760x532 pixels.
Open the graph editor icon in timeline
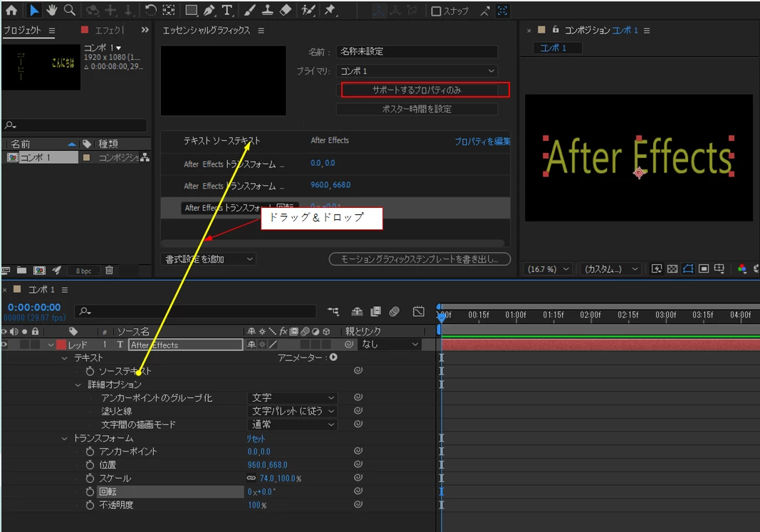pos(418,311)
